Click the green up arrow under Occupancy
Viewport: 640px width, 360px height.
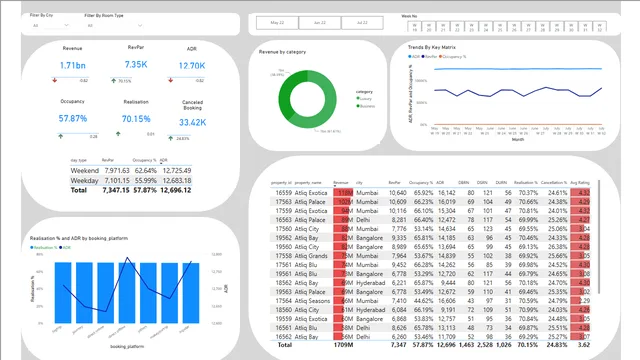(60, 136)
